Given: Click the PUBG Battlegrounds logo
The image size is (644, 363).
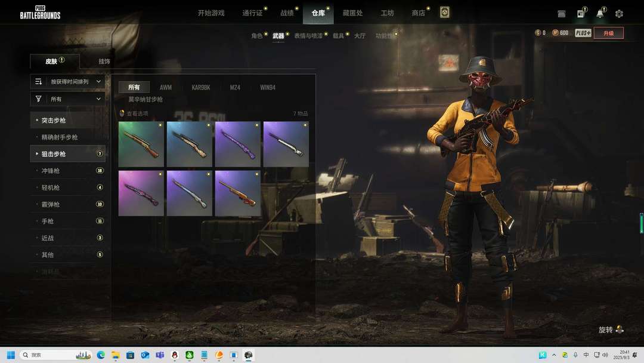Looking at the screenshot, I should [41, 13].
